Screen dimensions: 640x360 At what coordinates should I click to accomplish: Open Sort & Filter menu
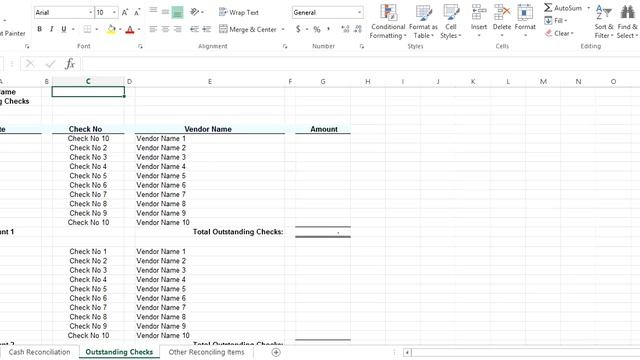(604, 21)
